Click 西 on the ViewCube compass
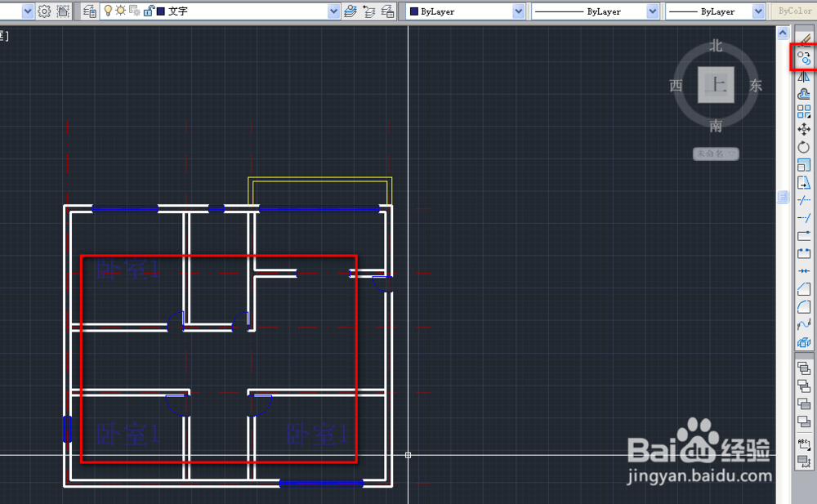817x504 pixels. 676,86
